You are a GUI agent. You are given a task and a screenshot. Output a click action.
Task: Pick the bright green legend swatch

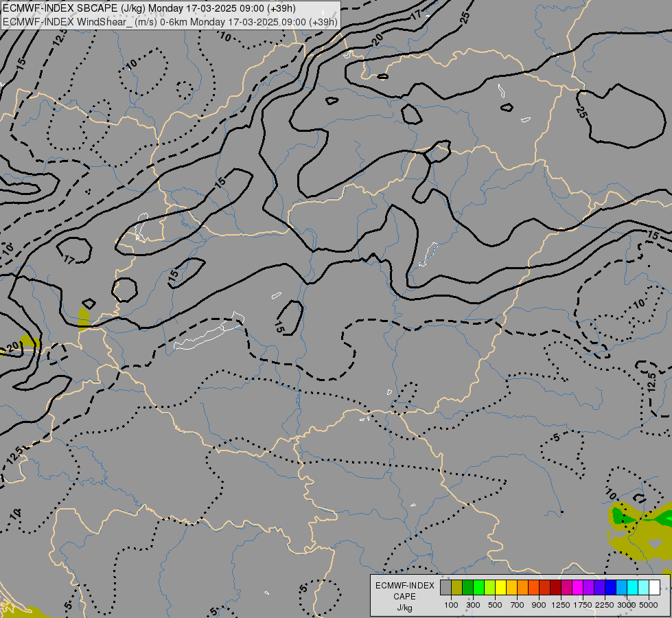click(478, 588)
